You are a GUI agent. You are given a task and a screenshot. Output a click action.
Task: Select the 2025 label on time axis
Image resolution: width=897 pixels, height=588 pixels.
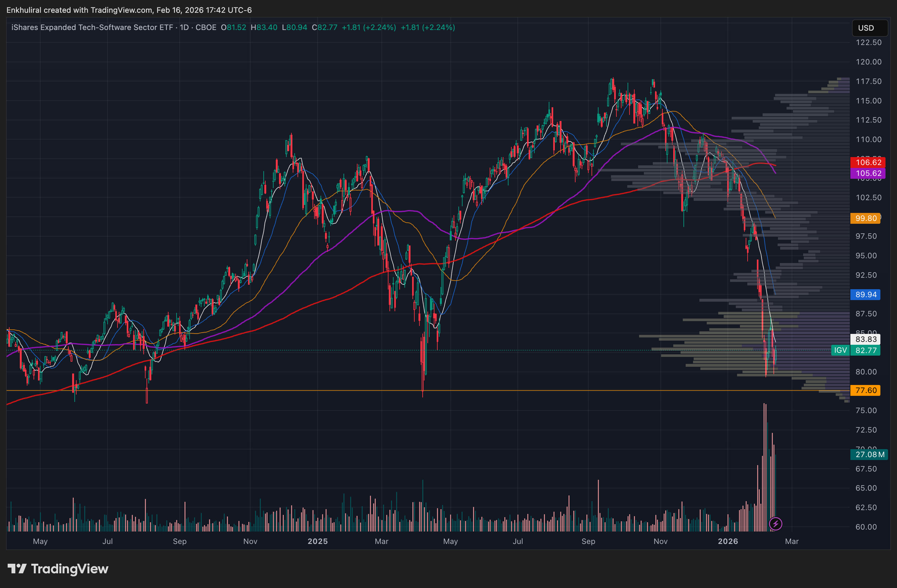coord(317,541)
